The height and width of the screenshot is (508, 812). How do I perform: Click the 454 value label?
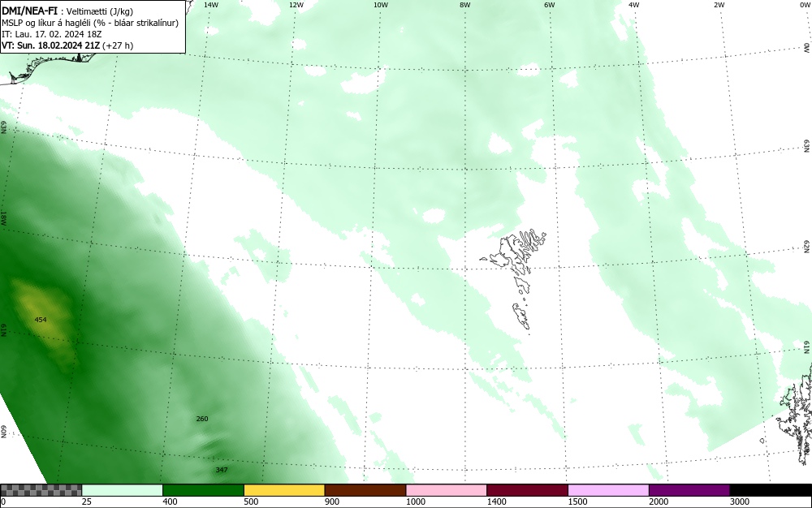tap(41, 320)
